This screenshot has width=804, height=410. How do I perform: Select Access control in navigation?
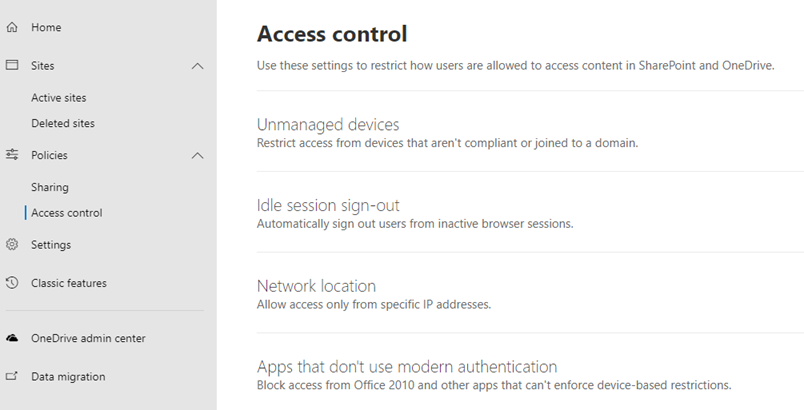click(x=66, y=213)
